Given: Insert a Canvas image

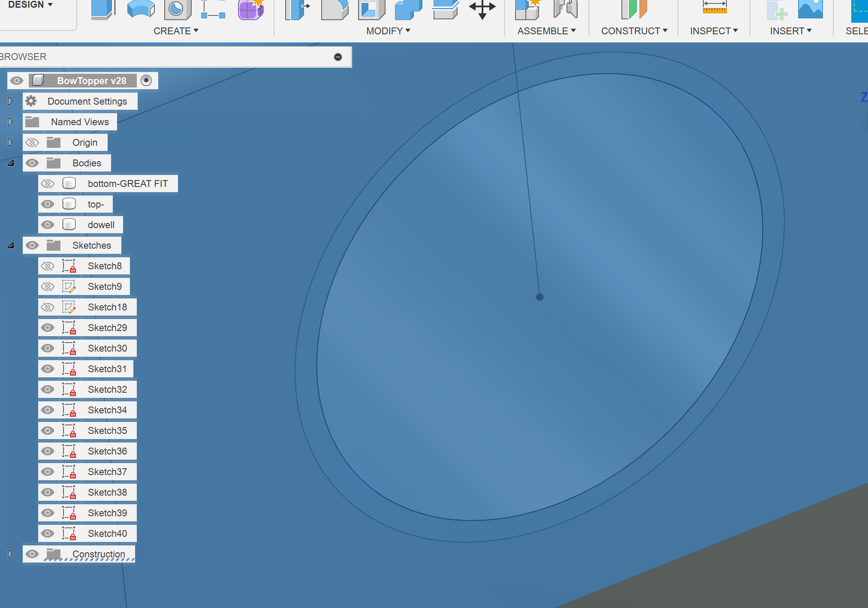Looking at the screenshot, I should pos(811,8).
